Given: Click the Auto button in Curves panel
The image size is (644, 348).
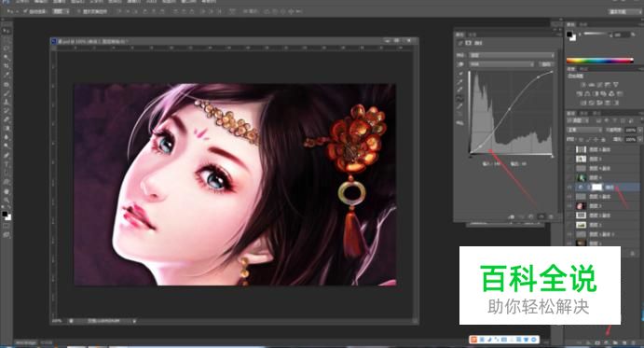Looking at the screenshot, I should click(546, 64).
